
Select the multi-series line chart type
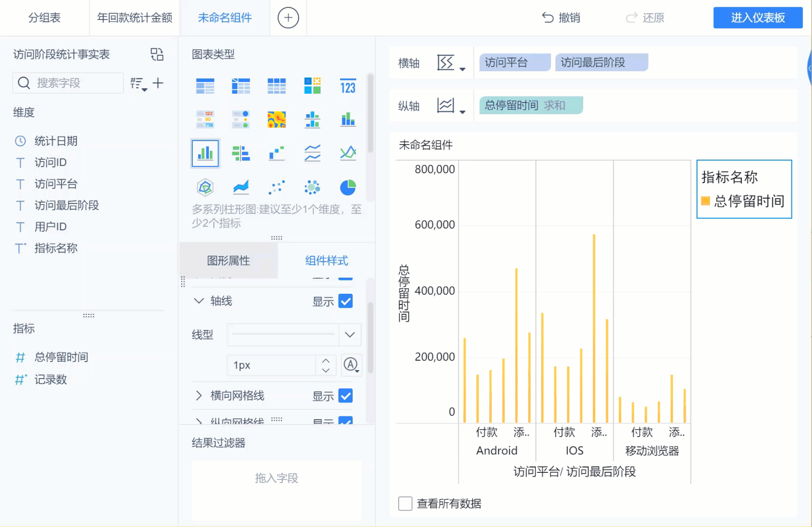point(348,153)
